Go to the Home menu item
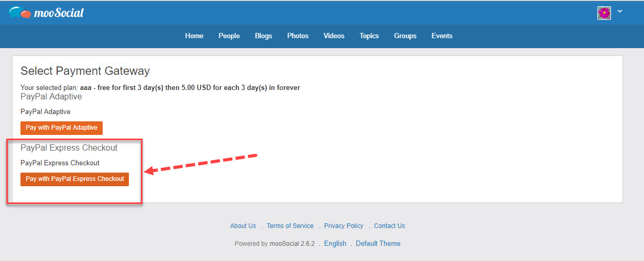 pyautogui.click(x=194, y=36)
